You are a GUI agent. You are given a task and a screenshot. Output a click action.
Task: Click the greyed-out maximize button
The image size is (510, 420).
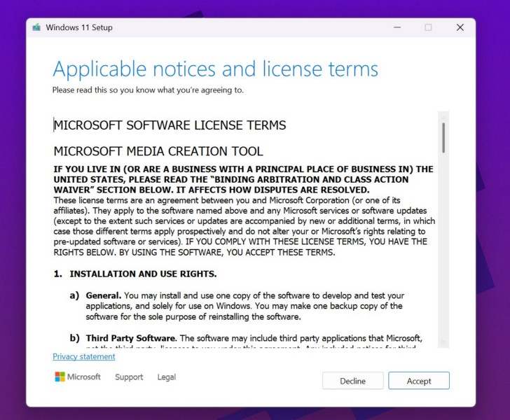[428, 27]
